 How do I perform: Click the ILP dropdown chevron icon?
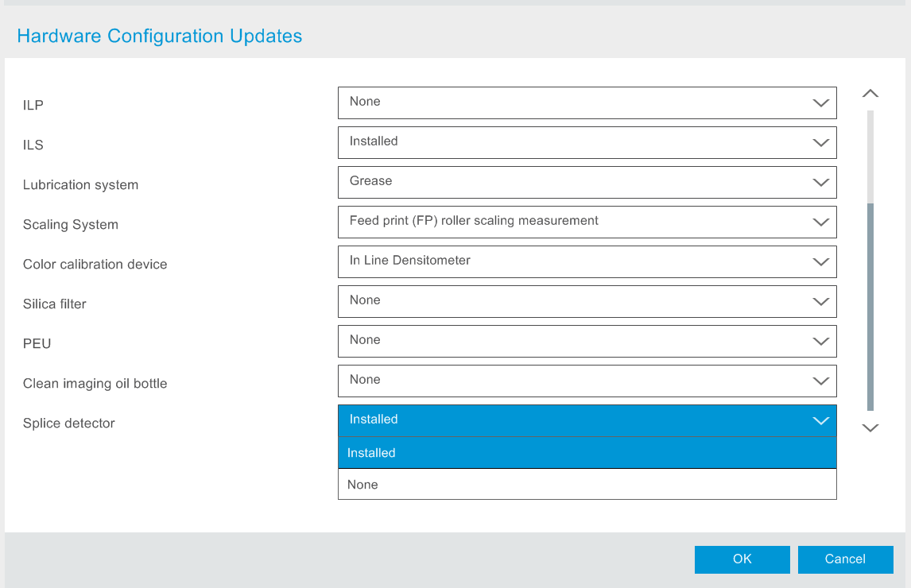820,103
